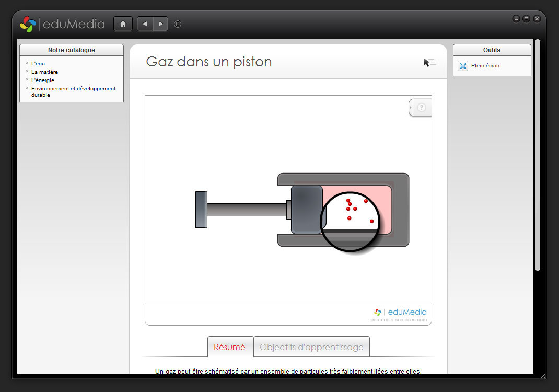The image size is (559, 392).
Task: Click the cursor list icon beside title
Action: click(x=429, y=63)
